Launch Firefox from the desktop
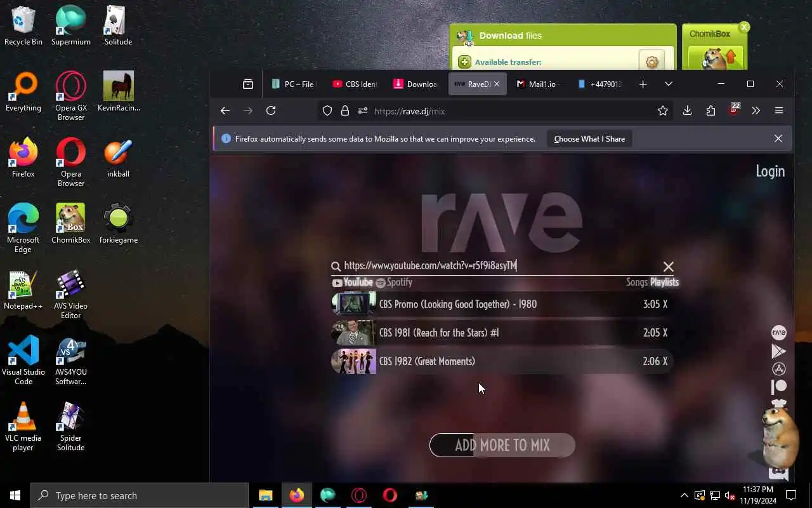Screen dimensions: 812x508 point(23,158)
